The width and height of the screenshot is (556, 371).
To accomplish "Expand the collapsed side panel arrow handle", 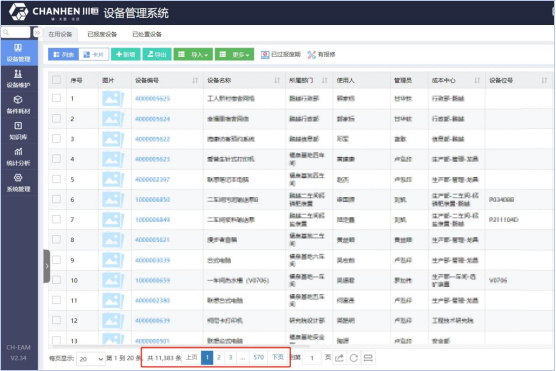I will coord(46,266).
